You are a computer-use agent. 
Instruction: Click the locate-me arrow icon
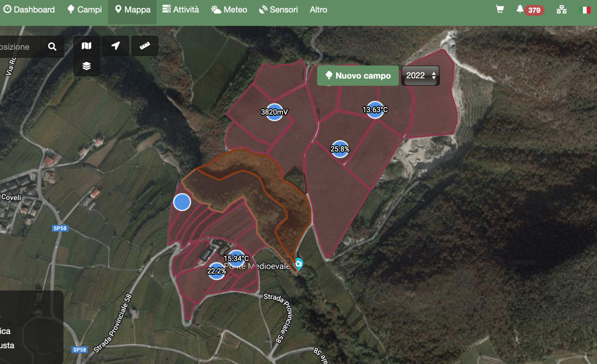click(x=116, y=46)
